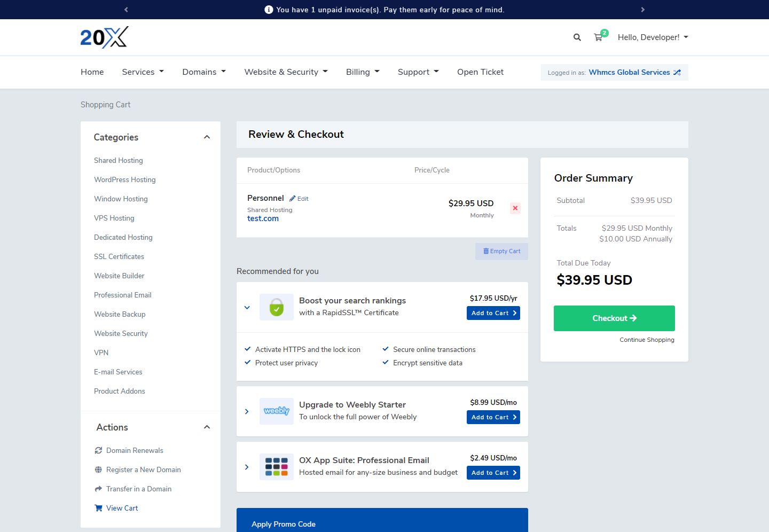Click the green Checkout button
The image size is (769, 532).
614,318
